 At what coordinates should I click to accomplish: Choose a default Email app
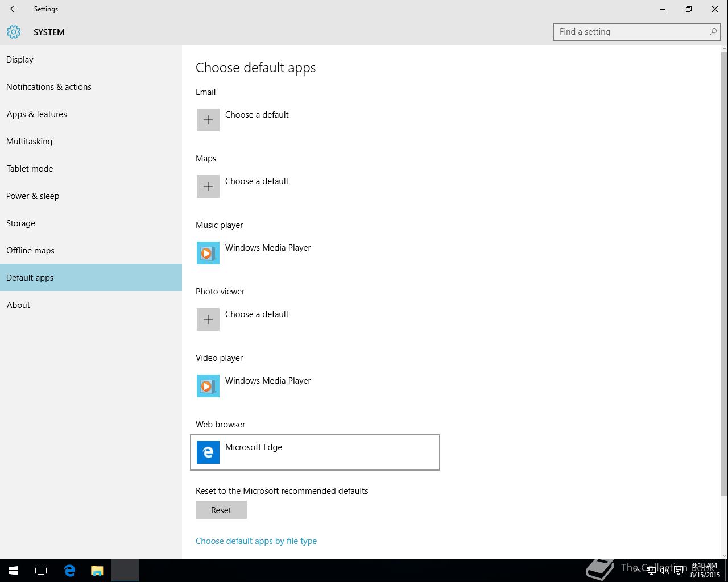coord(315,120)
